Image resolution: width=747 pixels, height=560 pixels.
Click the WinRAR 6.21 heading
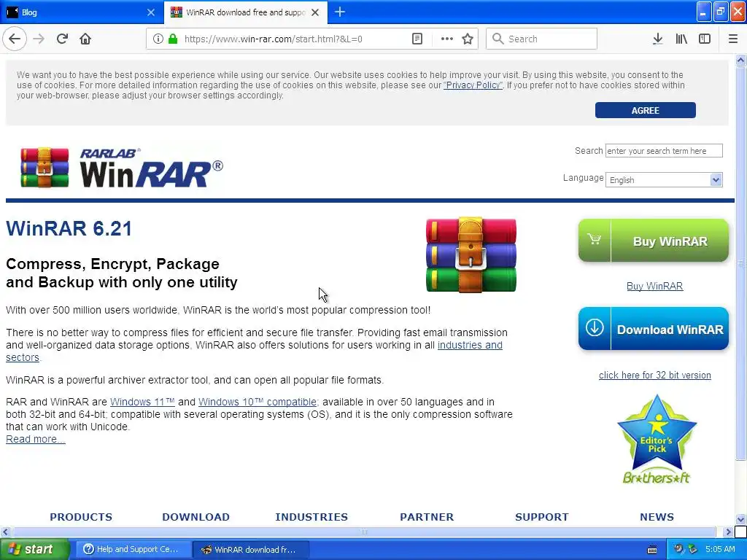pos(69,228)
